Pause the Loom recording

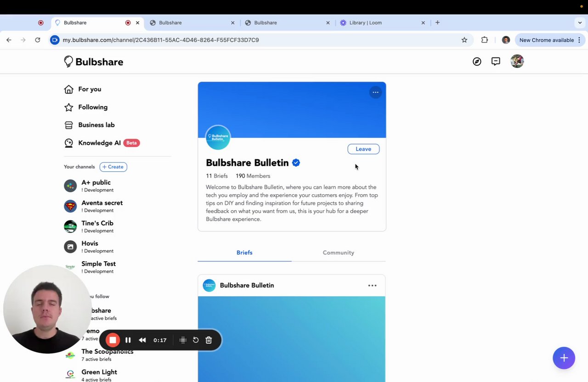[128, 340]
